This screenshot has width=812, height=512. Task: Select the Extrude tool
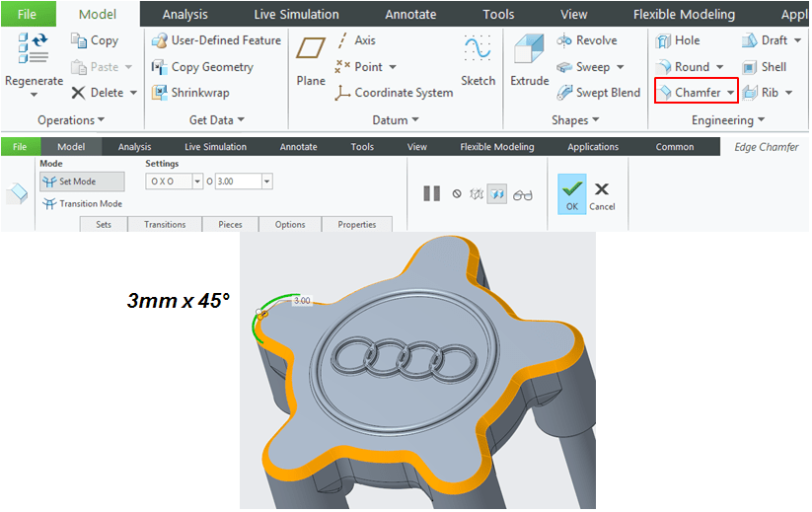point(529,61)
